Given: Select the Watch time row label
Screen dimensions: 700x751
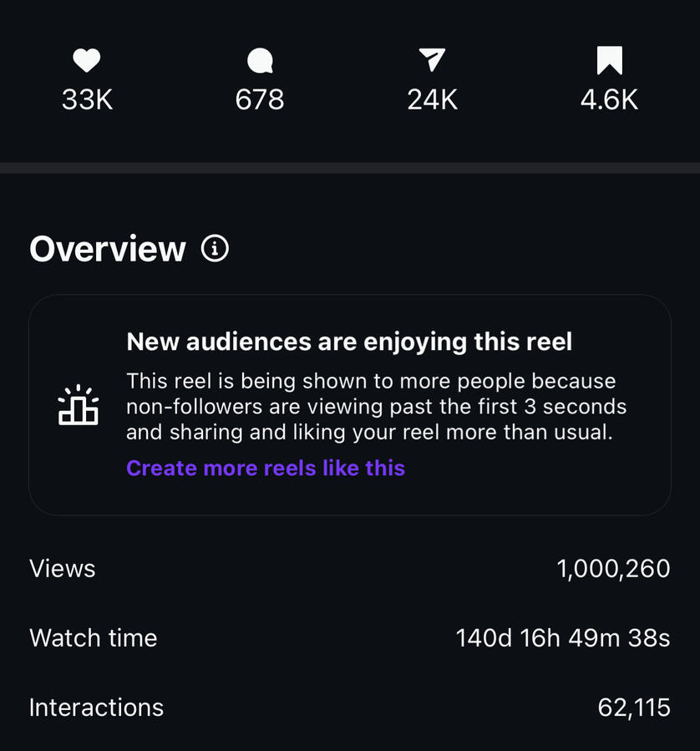Looking at the screenshot, I should (94, 638).
